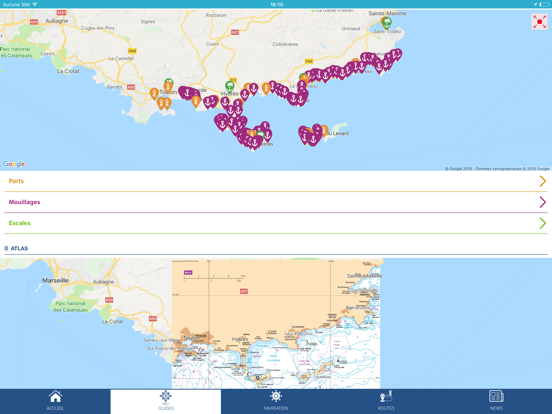This screenshot has height=414, width=552.
Task: Select the green escale marker at Hyères
Action: click(230, 87)
